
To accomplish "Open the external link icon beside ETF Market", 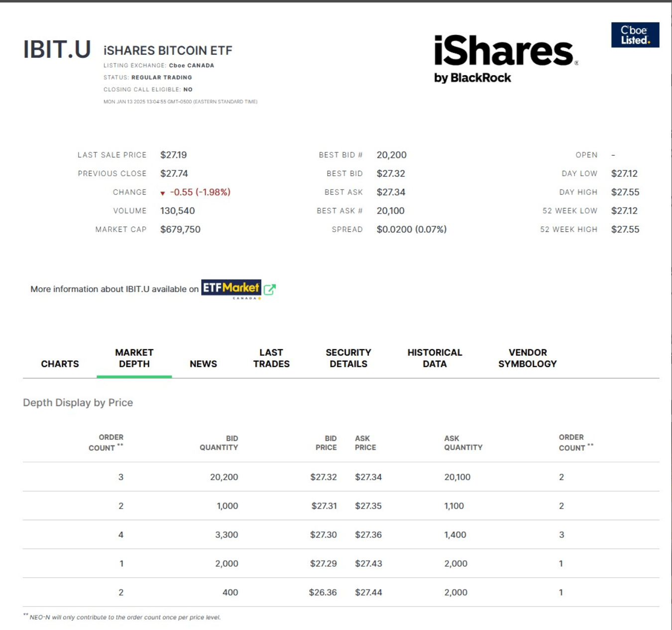I will pos(269,289).
